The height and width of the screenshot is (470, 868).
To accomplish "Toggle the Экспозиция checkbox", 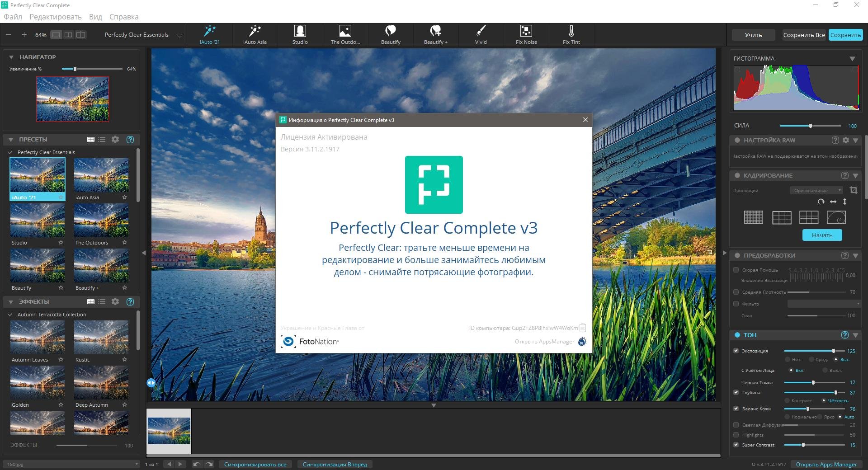I will [x=736, y=351].
